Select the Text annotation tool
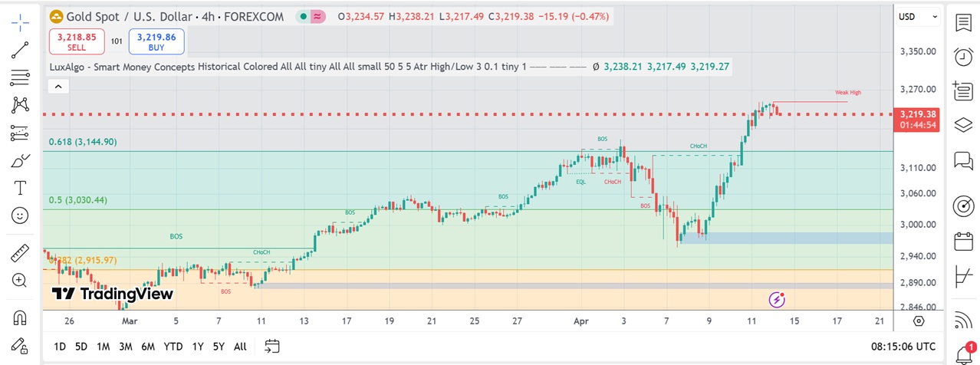This screenshot has width=980, height=365. (20, 188)
